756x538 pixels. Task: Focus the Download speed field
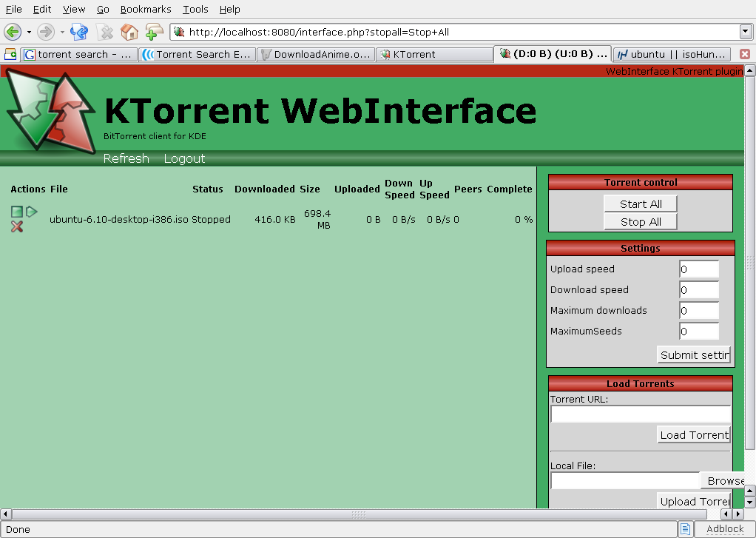pos(698,290)
